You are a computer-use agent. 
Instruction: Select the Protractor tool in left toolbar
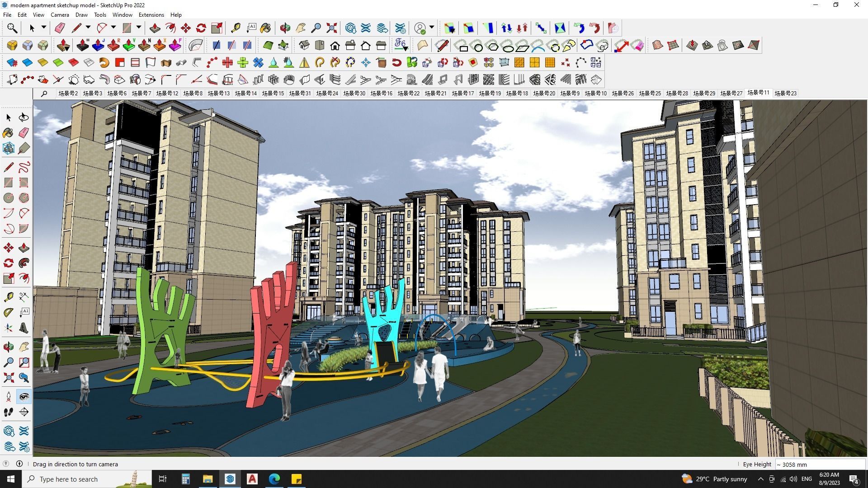click(9, 313)
